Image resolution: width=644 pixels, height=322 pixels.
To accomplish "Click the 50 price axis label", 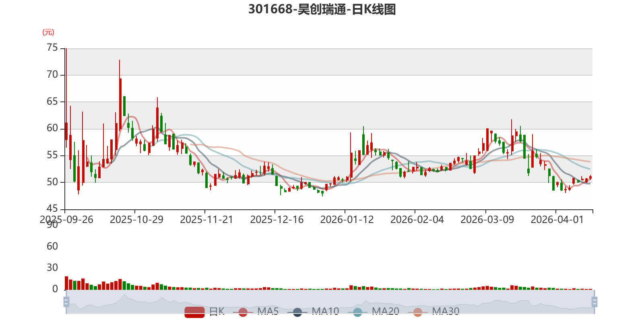I will click(52, 182).
